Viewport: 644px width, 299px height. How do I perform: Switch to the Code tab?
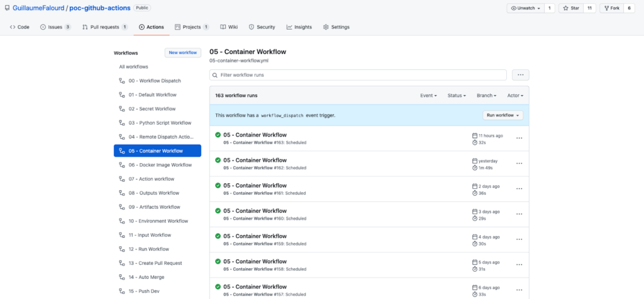point(19,27)
